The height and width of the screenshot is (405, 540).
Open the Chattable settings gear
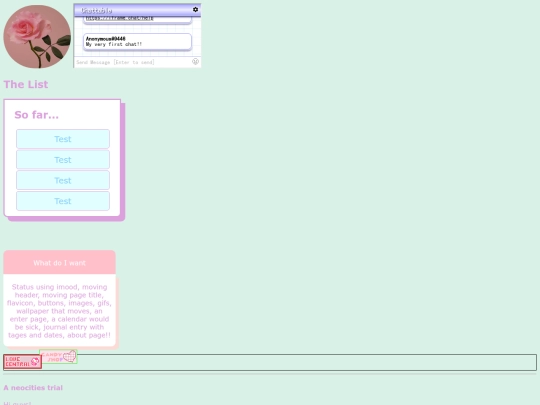(x=195, y=10)
